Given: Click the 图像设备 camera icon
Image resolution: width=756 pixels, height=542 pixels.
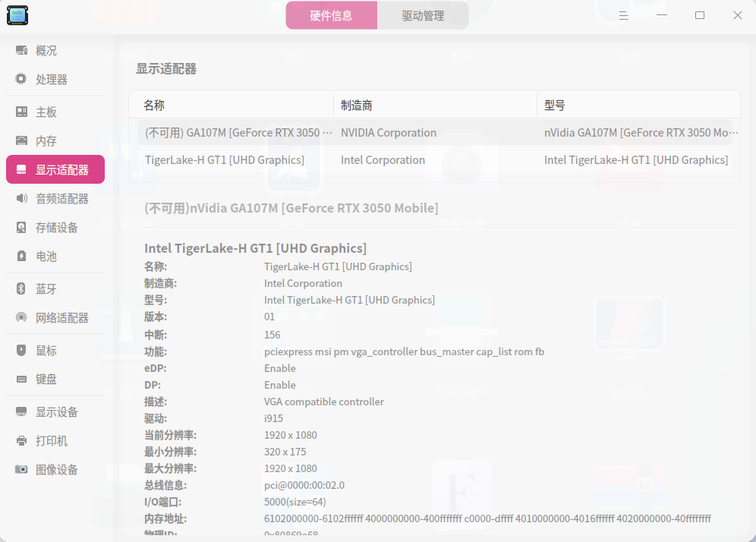Looking at the screenshot, I should 21,469.
